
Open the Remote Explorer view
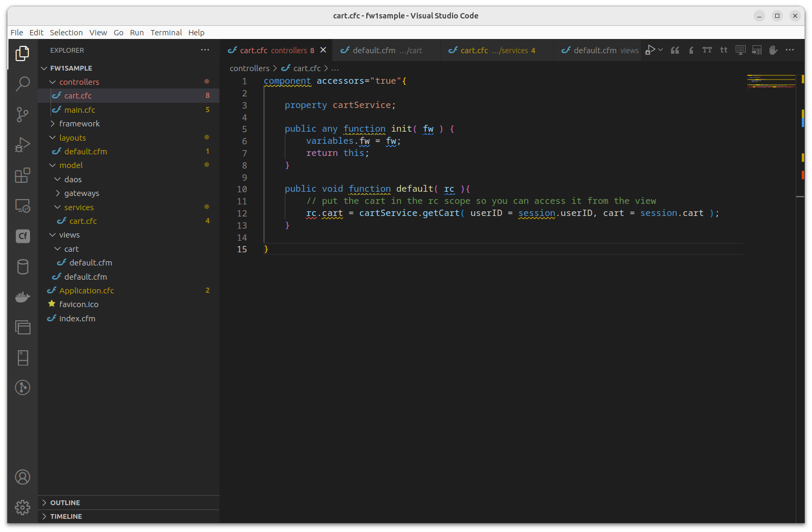pyautogui.click(x=23, y=205)
